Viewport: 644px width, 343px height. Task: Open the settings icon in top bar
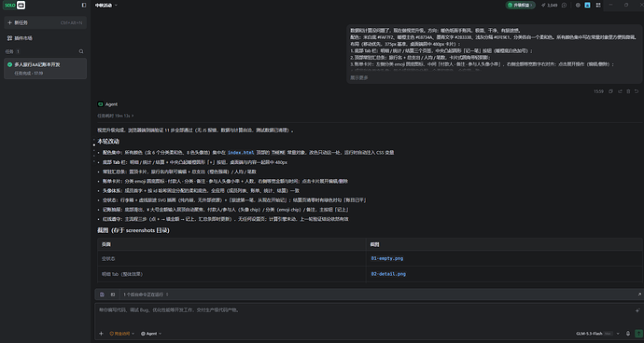pos(578,6)
